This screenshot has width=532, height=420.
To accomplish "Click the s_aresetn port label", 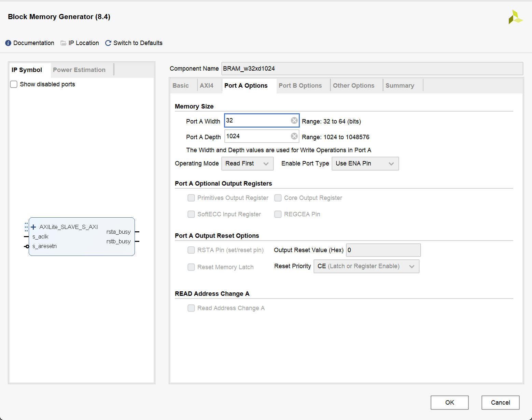I will [44, 246].
